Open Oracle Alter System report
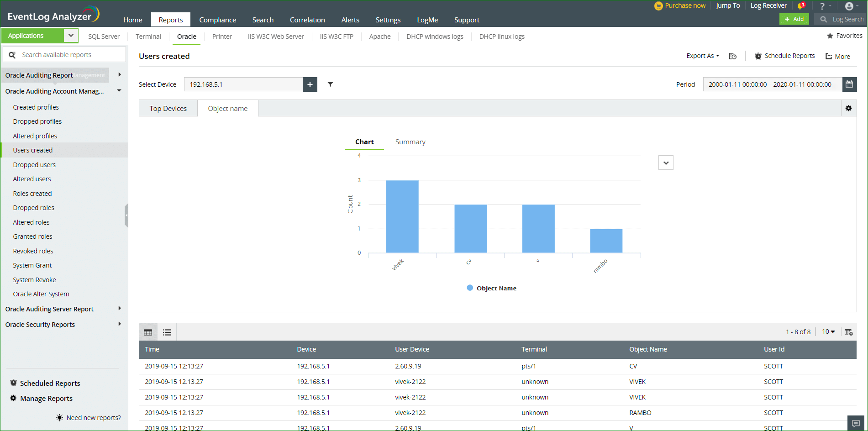 click(x=41, y=294)
